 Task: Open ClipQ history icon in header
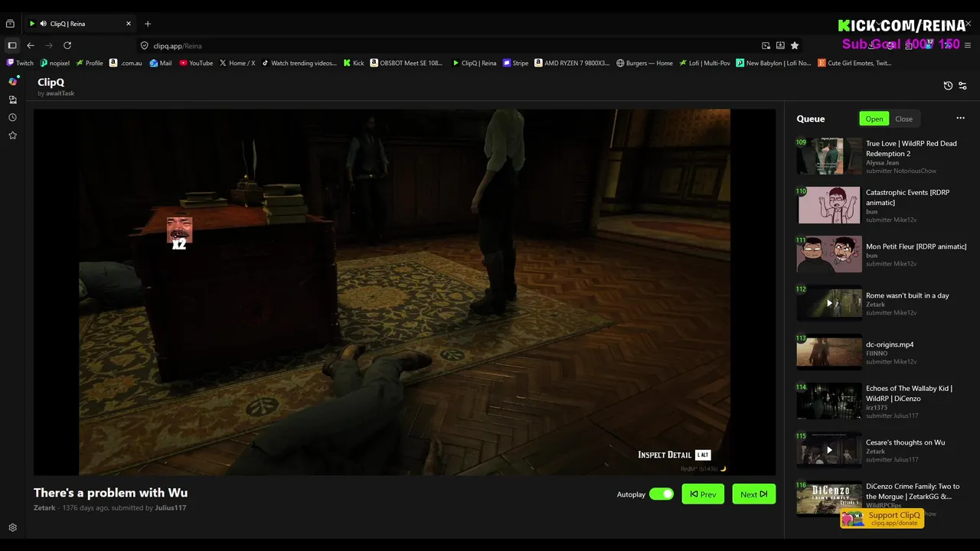[948, 86]
